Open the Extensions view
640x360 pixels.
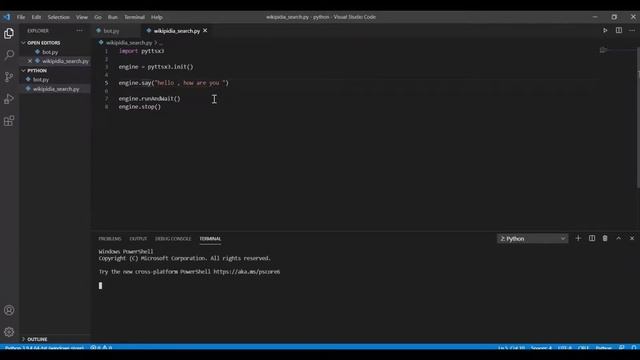(9, 121)
